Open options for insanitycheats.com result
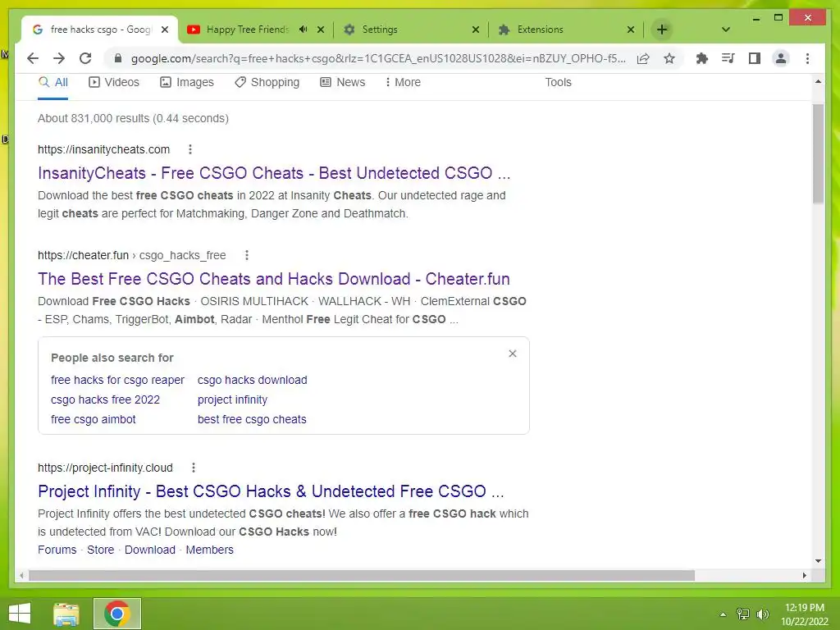Image resolution: width=840 pixels, height=630 pixels. click(x=190, y=149)
